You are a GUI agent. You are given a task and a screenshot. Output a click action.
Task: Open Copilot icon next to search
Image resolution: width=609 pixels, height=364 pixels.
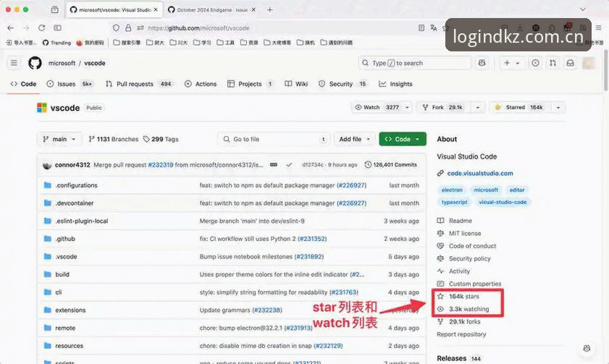482,63
